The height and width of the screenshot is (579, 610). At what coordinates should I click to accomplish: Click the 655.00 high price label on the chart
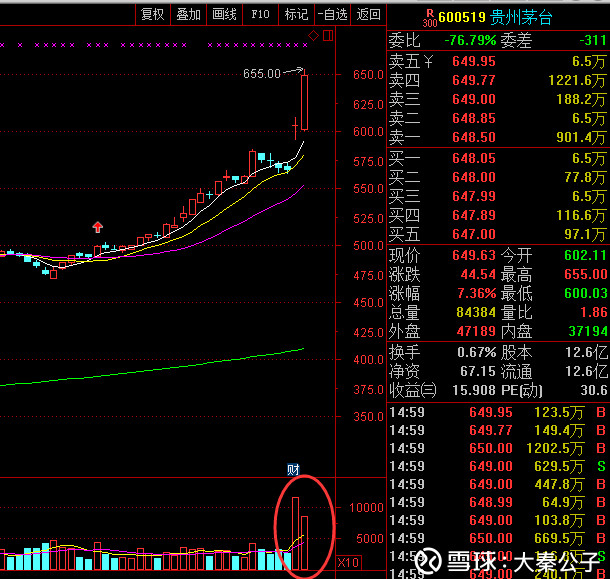261,74
